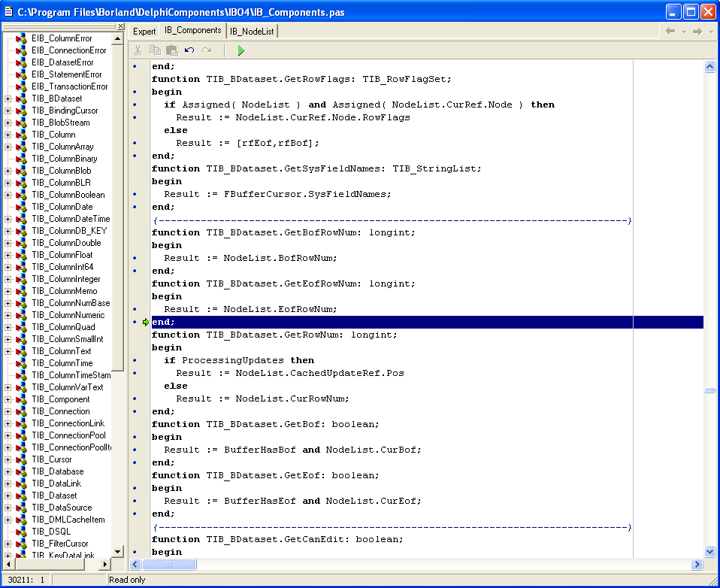Click the '30211: 1' cursor position indicator

(x=26, y=580)
